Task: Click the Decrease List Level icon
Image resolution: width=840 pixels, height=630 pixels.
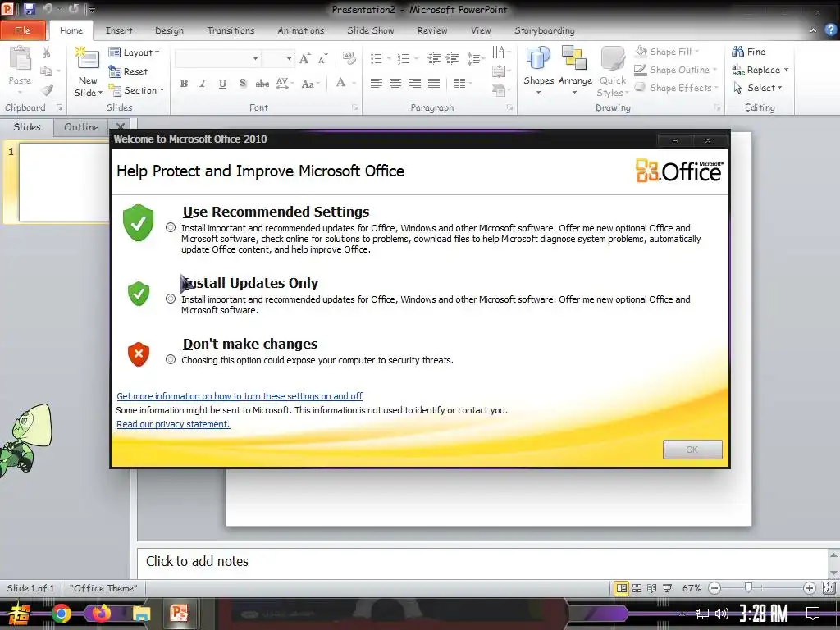Action: pyautogui.click(x=434, y=58)
